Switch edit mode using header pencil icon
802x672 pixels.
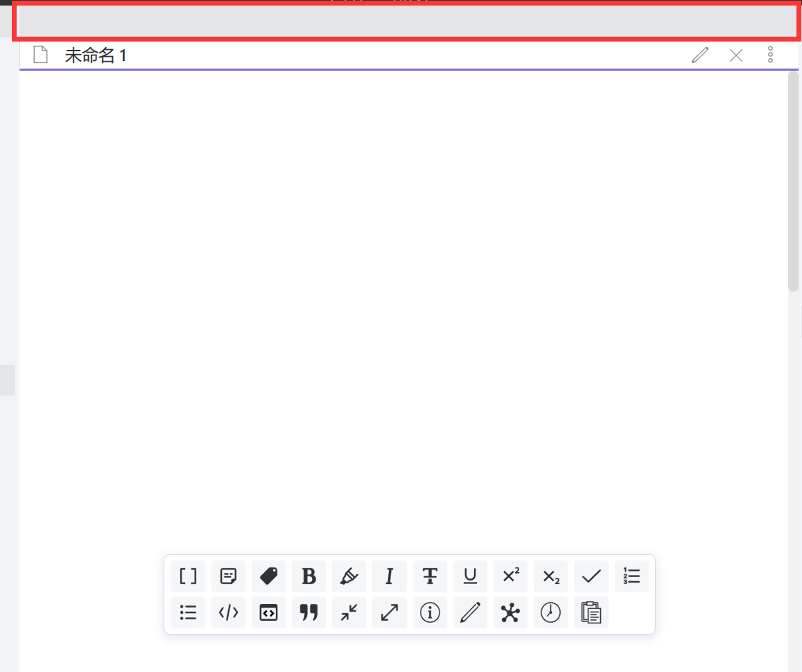[x=699, y=55]
